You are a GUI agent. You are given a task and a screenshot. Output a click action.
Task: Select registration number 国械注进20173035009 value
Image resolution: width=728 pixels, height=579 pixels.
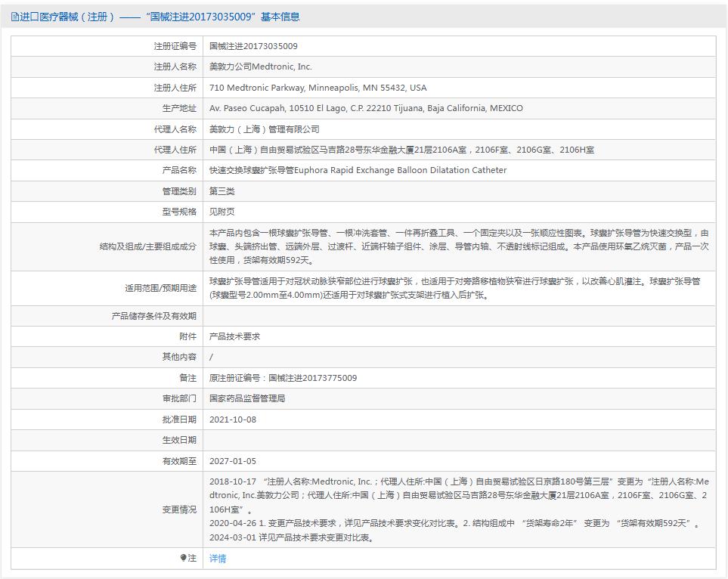[253, 46]
